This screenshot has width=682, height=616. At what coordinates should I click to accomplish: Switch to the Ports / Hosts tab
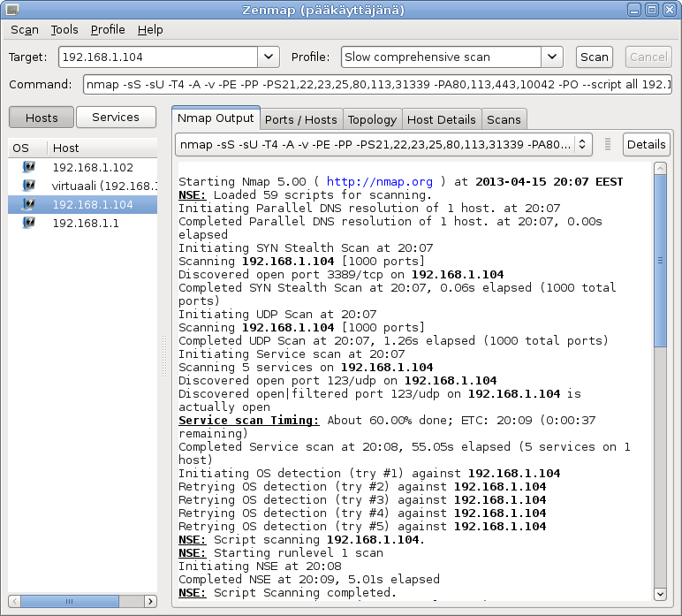(301, 119)
